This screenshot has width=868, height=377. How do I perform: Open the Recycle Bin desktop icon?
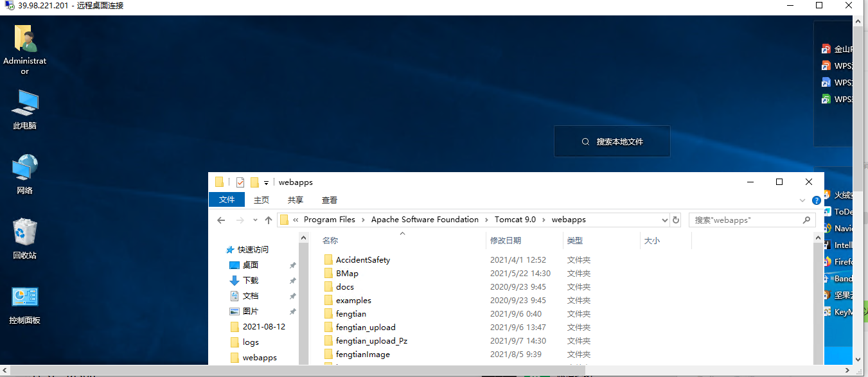pos(24,238)
